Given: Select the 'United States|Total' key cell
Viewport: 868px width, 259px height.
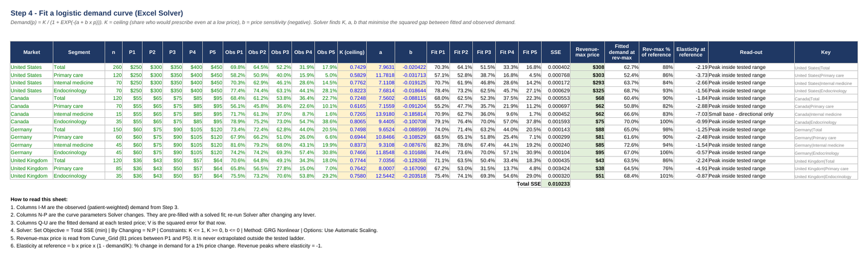Looking at the screenshot, I should click(x=826, y=68).
